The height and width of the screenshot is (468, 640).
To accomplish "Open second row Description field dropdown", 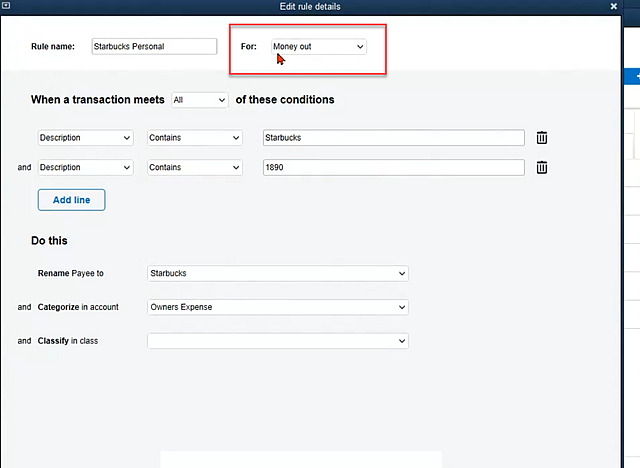I will pos(85,168).
